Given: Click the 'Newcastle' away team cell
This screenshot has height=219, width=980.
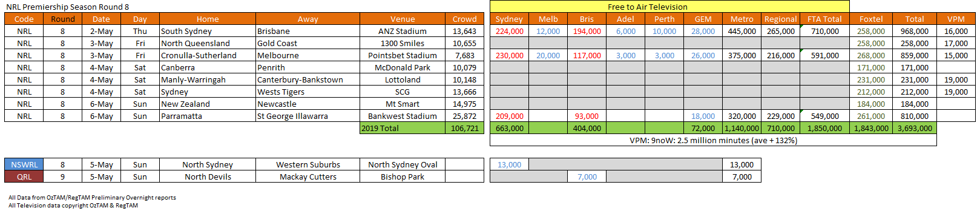Looking at the screenshot, I should click(x=308, y=104).
